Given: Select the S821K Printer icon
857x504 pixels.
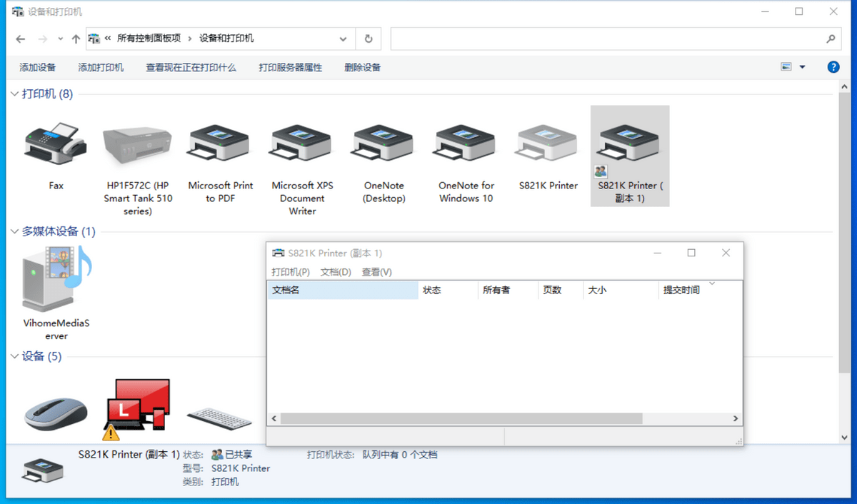Looking at the screenshot, I should pyautogui.click(x=548, y=143).
